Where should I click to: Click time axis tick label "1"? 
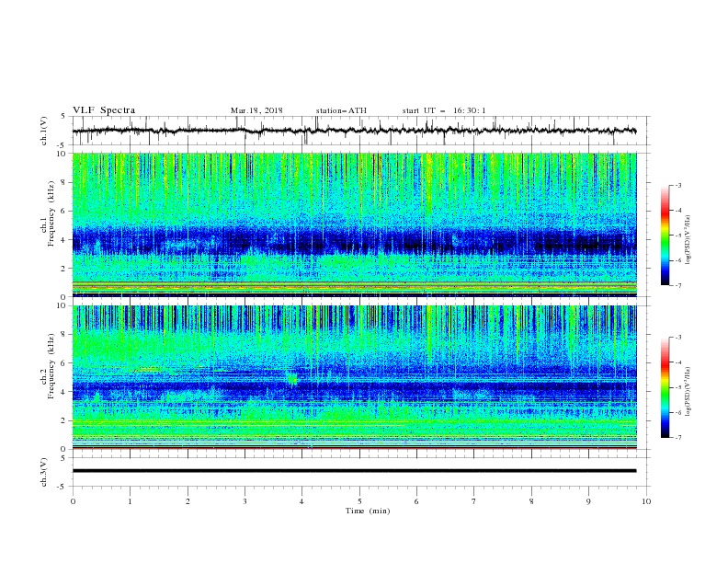[130, 501]
